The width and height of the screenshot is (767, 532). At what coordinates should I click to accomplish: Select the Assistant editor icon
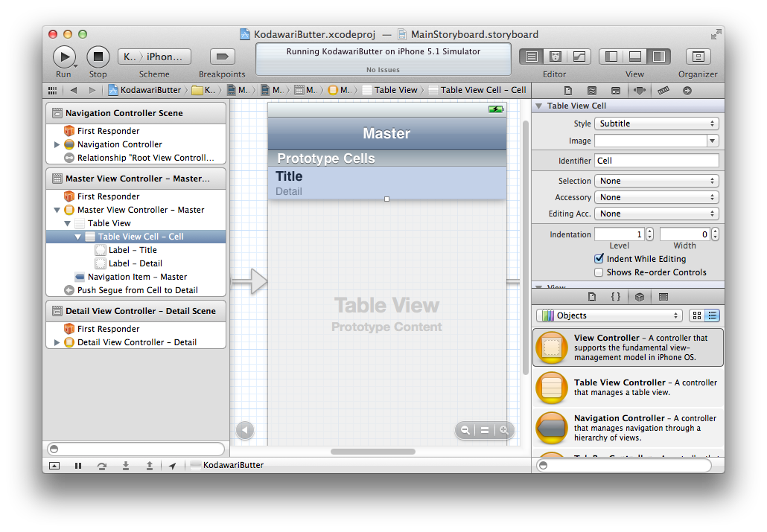point(556,57)
